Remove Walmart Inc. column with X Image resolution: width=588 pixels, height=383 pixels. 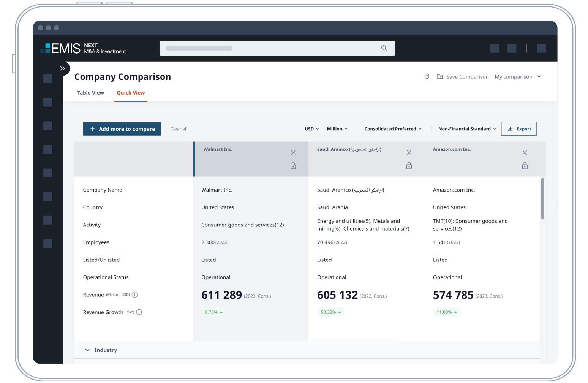[x=293, y=152]
